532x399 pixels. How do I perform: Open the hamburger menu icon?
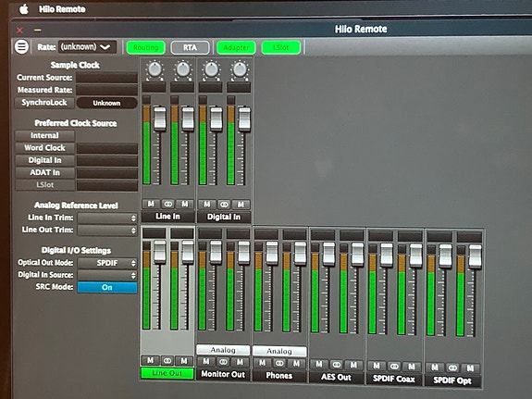[x=21, y=46]
